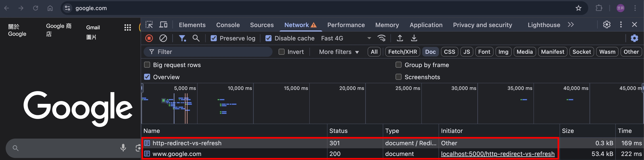Open network search with magnifier icon
The width and height of the screenshot is (644, 160).
point(196,38)
